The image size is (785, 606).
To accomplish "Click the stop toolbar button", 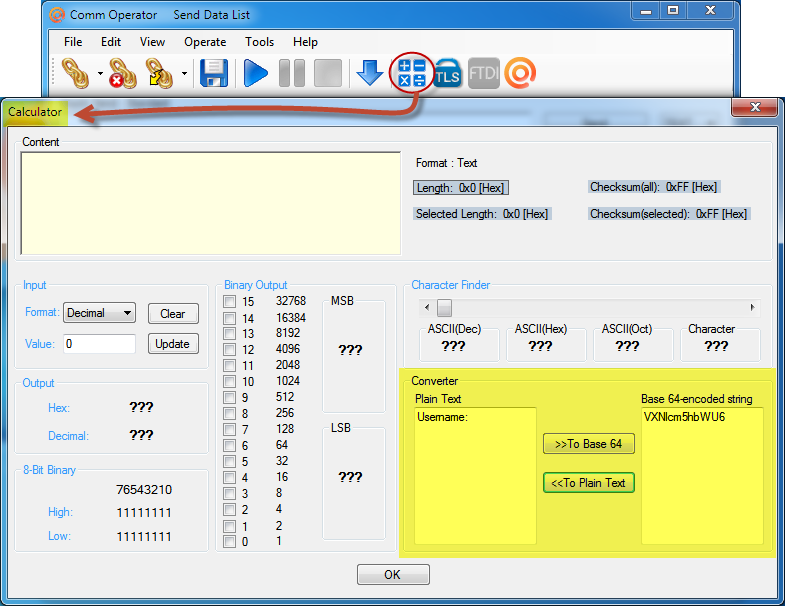I will tap(328, 73).
